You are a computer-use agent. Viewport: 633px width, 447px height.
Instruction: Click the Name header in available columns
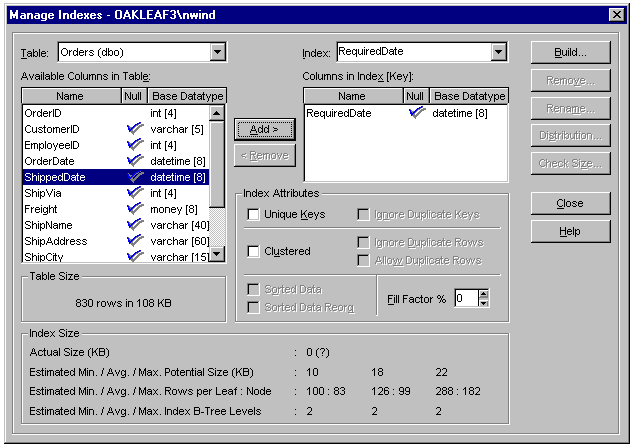click(70, 96)
